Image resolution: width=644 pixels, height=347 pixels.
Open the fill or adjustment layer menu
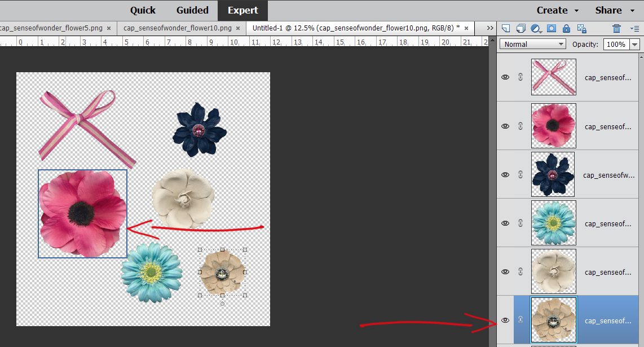tap(536, 28)
